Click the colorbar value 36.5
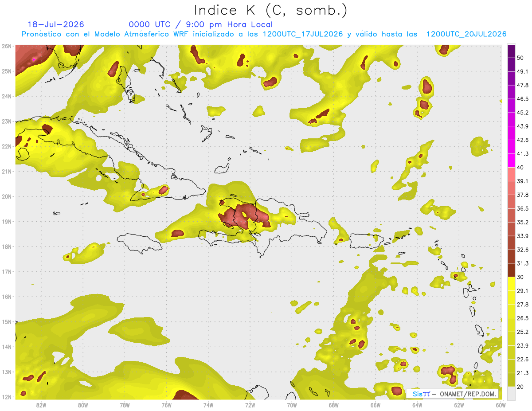The width and height of the screenshot is (532, 411). [x=523, y=208]
